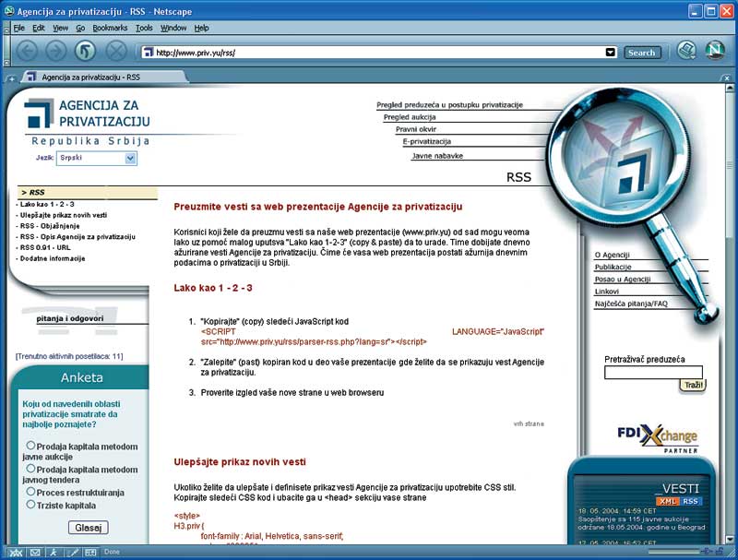The width and height of the screenshot is (738, 560).
Task: Reload the page with the Reload button
Action: 85,51
